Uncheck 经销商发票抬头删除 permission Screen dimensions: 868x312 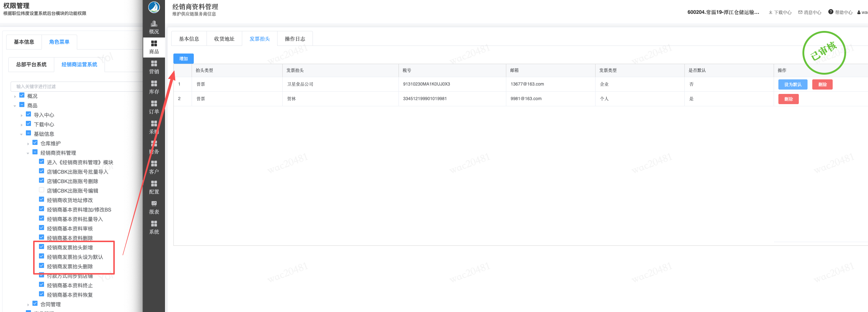(42, 266)
